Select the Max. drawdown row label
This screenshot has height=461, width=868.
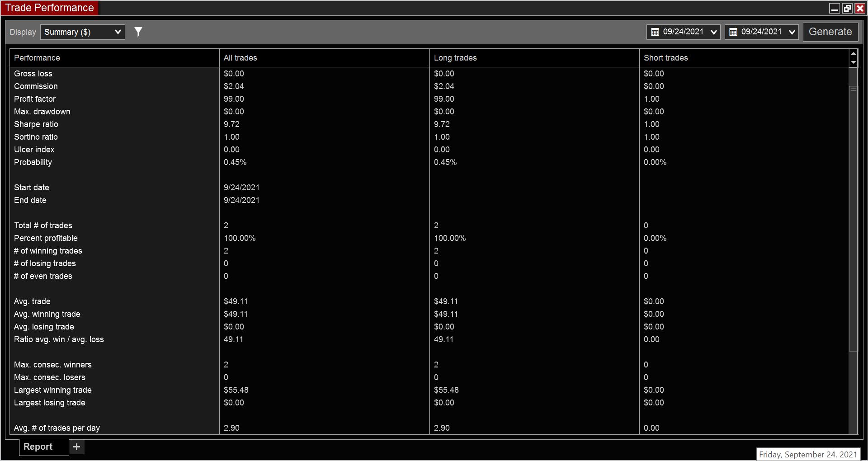coord(42,112)
